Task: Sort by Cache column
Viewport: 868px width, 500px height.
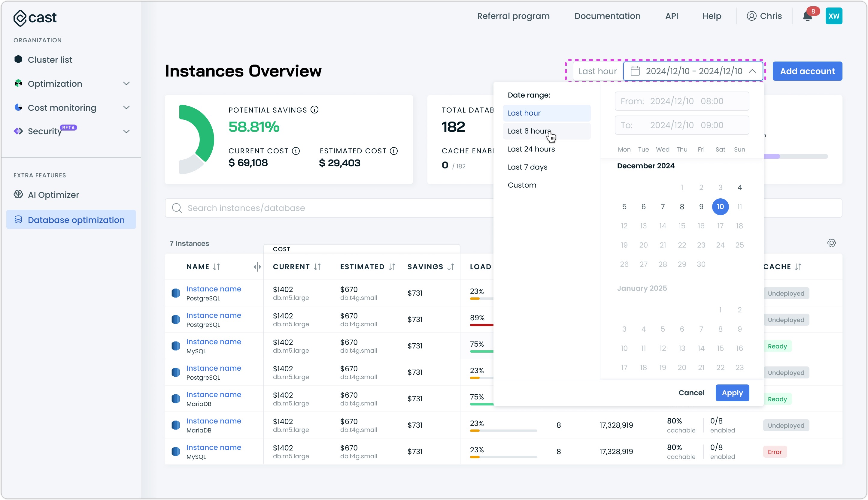Action: pyautogui.click(x=798, y=267)
